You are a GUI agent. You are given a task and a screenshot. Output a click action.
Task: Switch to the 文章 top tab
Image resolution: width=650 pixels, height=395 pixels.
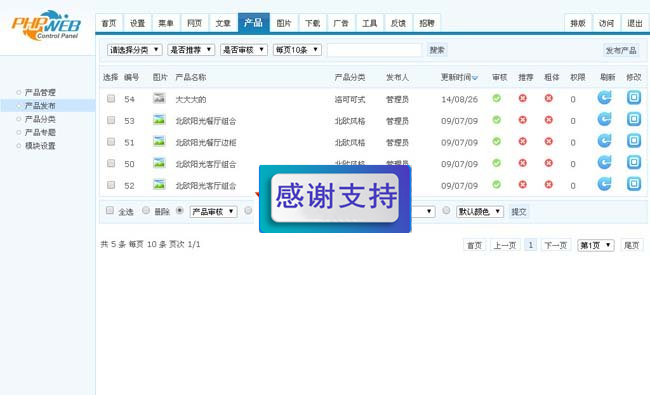(223, 23)
